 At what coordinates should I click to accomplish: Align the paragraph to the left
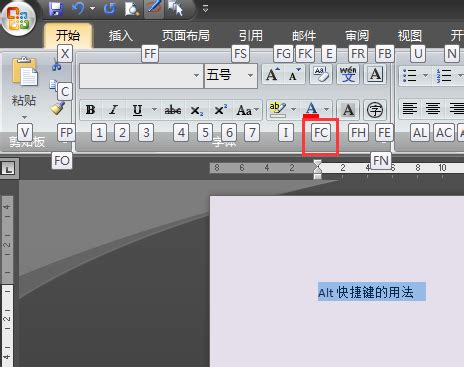(410, 109)
